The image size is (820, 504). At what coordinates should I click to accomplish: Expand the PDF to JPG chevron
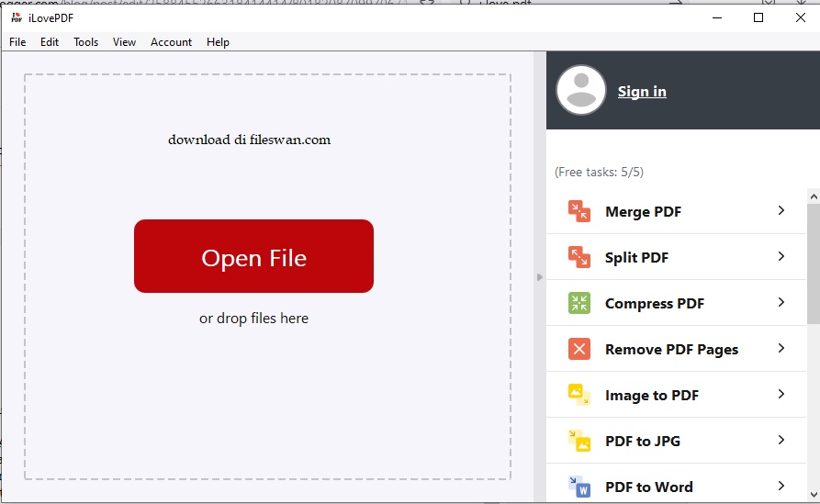(x=781, y=440)
